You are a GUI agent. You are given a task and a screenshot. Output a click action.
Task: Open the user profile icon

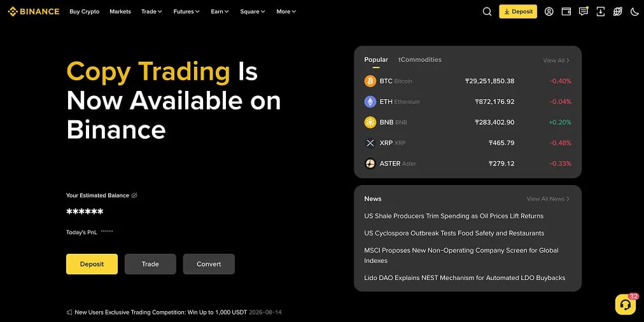pos(549,11)
